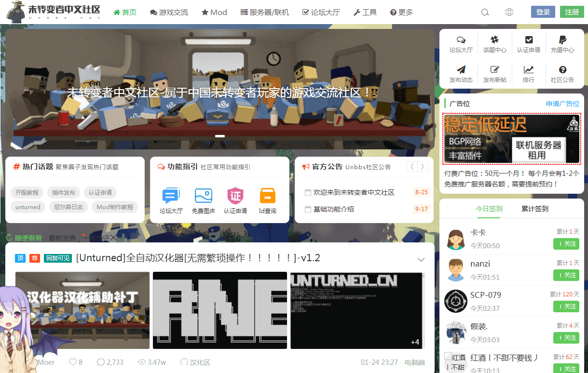588x373 pixels.
Task: Select 尼尔森日志 hot topic tag
Action: click(68, 207)
